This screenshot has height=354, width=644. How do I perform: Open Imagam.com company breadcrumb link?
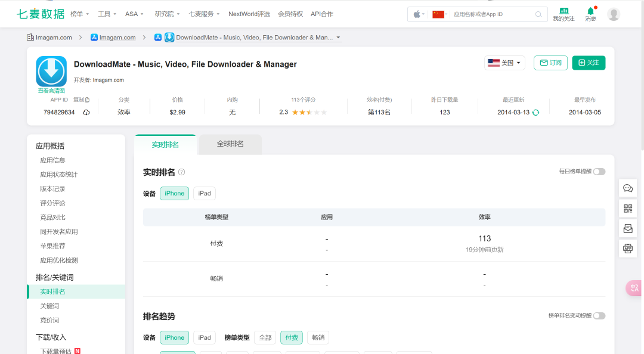tap(54, 38)
